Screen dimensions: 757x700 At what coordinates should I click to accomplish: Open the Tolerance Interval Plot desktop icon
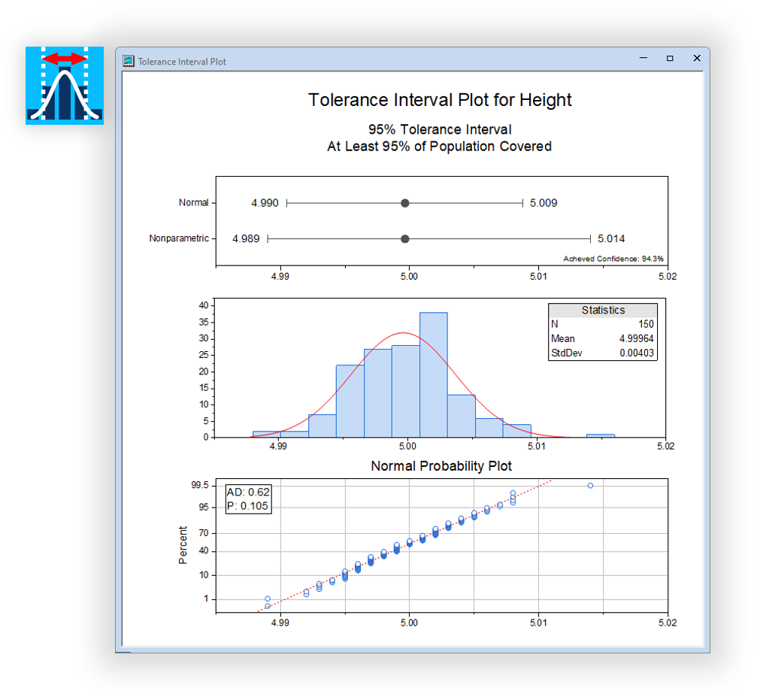64,84
